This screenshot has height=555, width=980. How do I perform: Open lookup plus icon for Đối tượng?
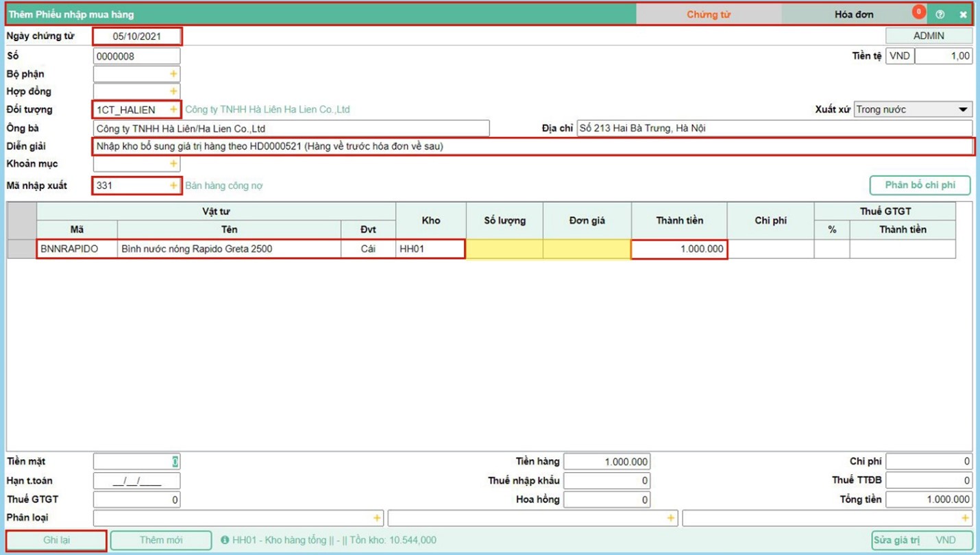173,110
